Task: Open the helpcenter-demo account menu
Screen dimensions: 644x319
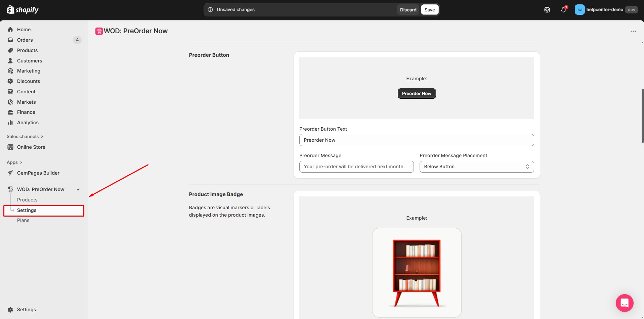Action: tap(606, 10)
